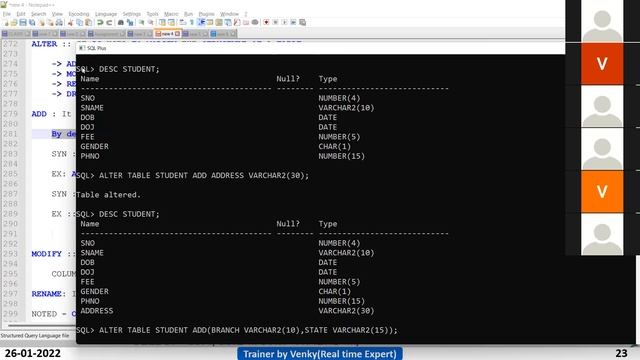Image resolution: width=640 pixels, height=360 pixels.
Task: Toggle the Word Wrap toolbar icon
Action: pyautogui.click(x=183, y=22)
